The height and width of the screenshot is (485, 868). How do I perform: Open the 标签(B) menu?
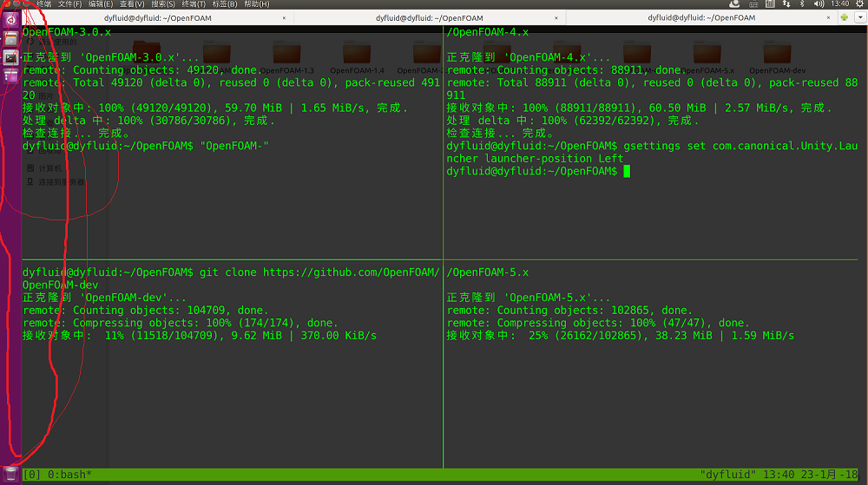(x=225, y=3)
